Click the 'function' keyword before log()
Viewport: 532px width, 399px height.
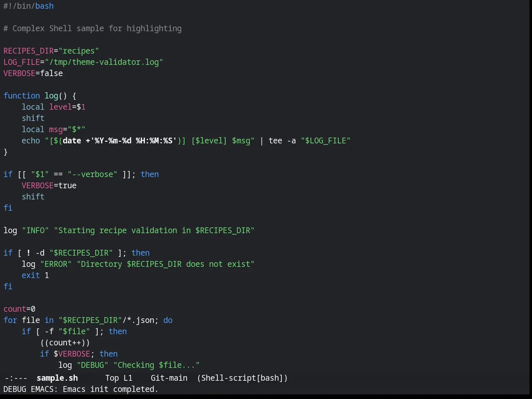(22, 96)
